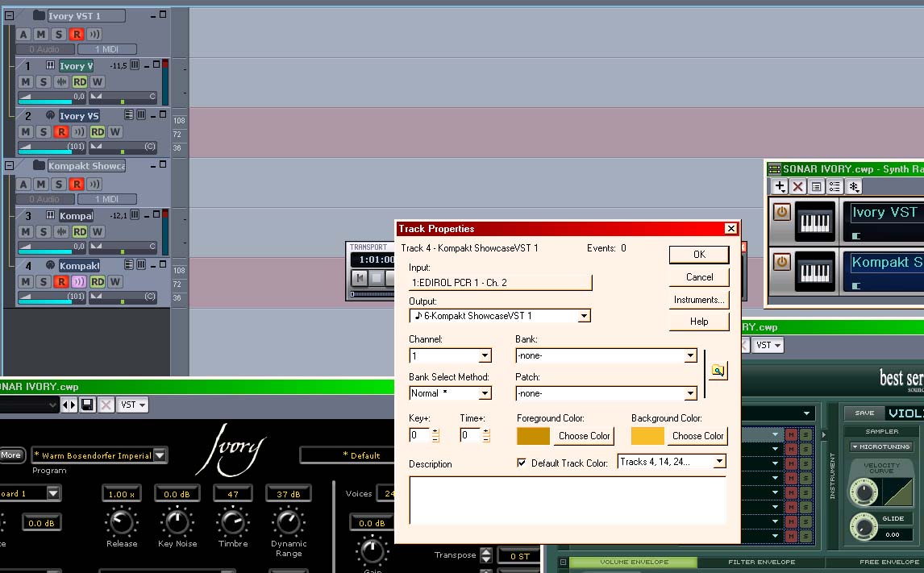The image size is (924, 573).
Task: Click Archive A button on Ivory VST folder
Action: (x=23, y=34)
